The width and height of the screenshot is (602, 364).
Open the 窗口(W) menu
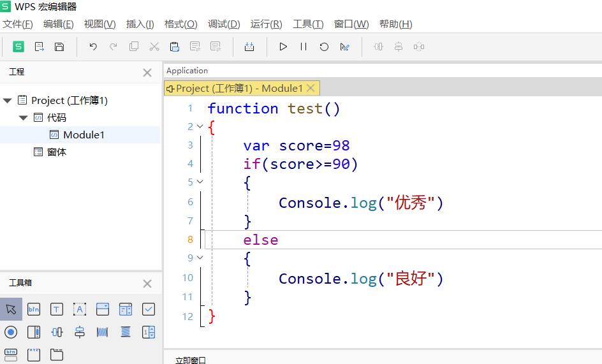pyautogui.click(x=351, y=24)
